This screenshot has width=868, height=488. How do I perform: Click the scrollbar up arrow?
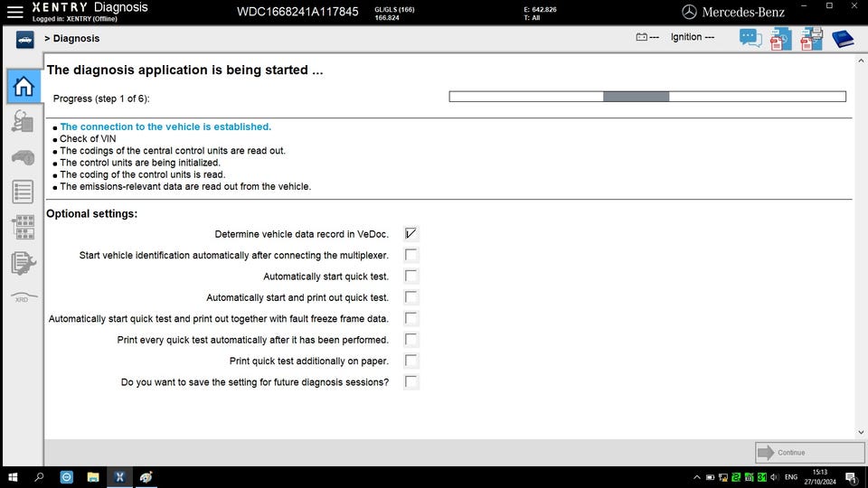(861, 61)
